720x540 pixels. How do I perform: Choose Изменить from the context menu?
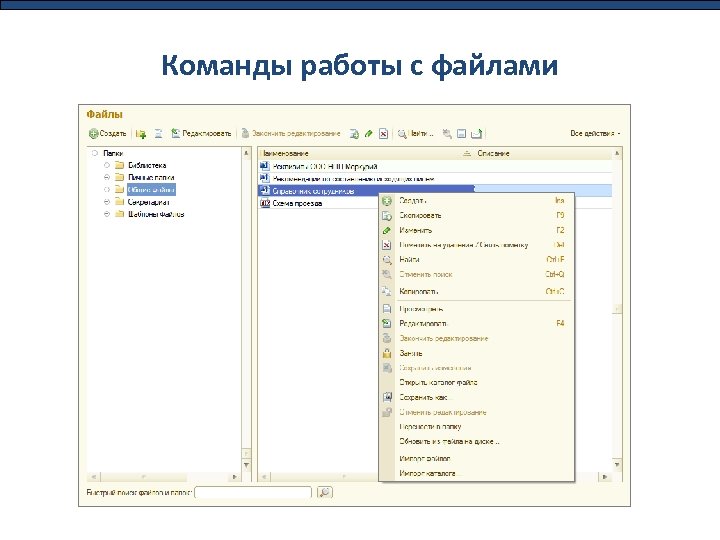(476, 230)
